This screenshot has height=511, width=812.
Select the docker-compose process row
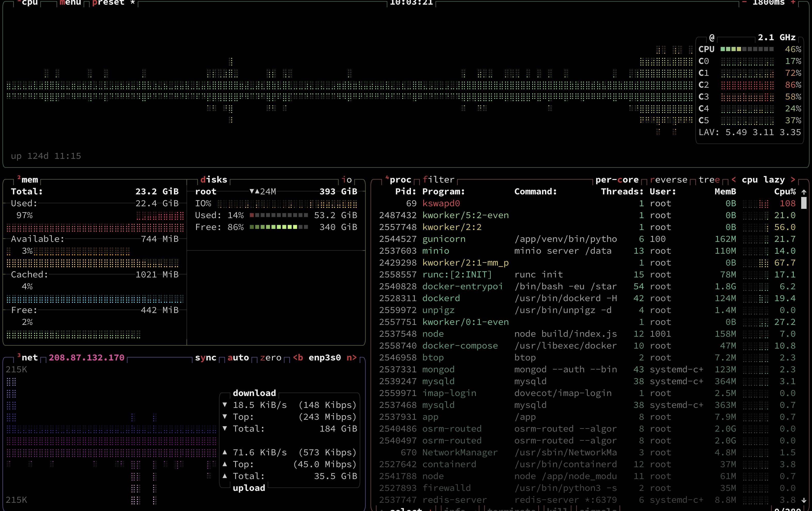(x=587, y=346)
